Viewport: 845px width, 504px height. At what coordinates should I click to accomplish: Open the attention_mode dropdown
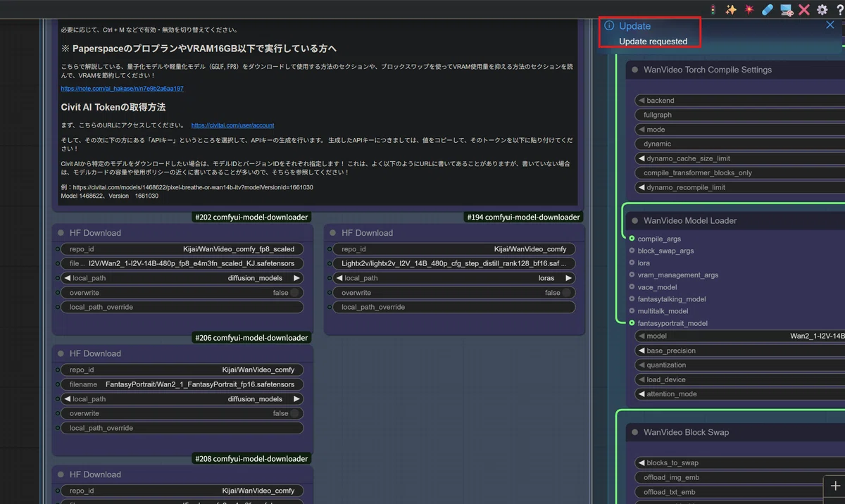pos(739,394)
